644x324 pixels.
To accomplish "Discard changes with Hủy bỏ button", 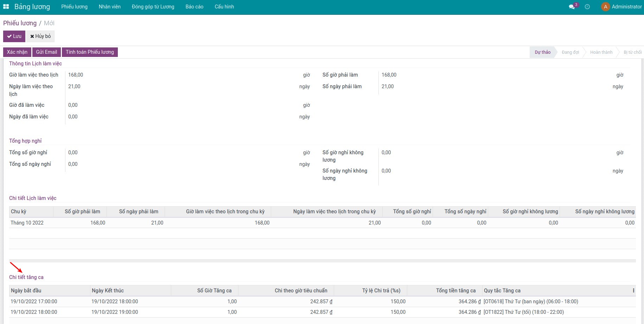I will tap(40, 36).
